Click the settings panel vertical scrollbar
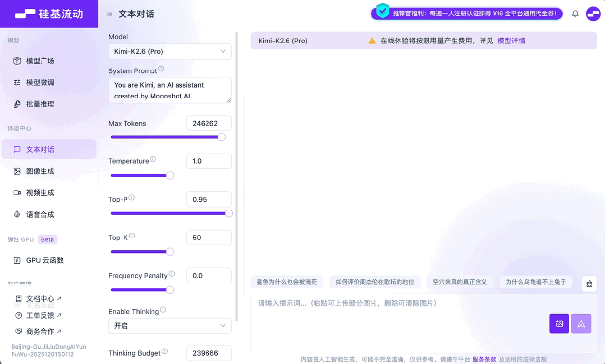 click(x=236, y=177)
